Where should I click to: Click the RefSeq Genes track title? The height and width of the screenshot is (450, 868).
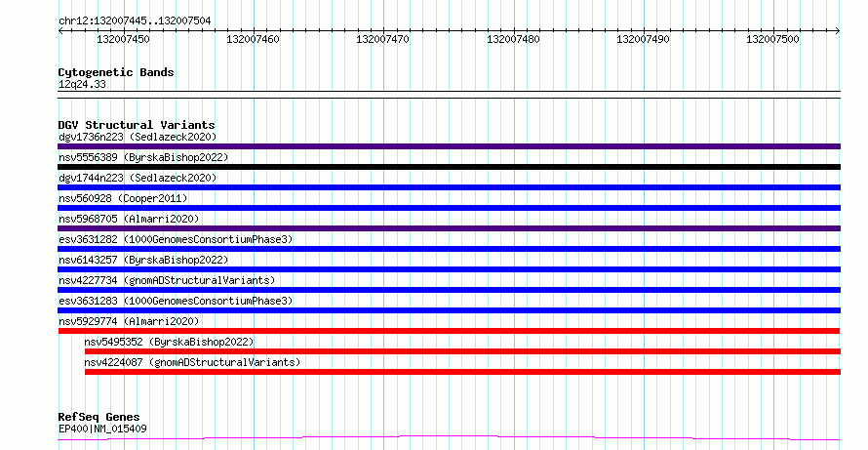pos(99,418)
